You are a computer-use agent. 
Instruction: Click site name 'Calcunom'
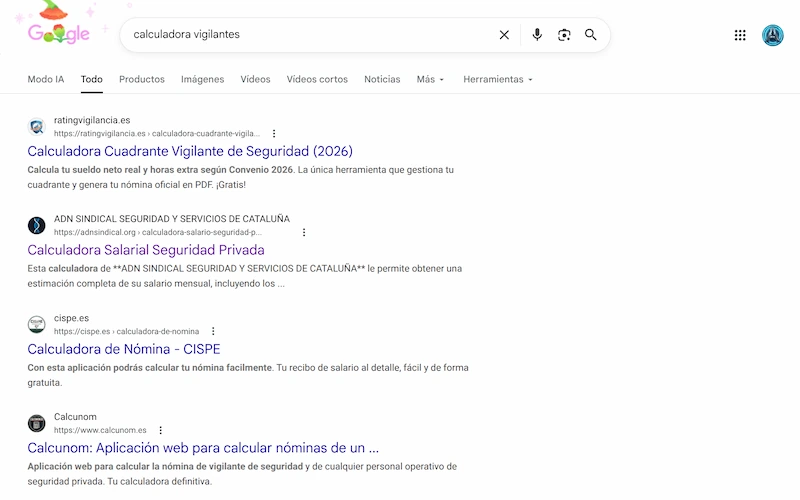click(x=75, y=417)
